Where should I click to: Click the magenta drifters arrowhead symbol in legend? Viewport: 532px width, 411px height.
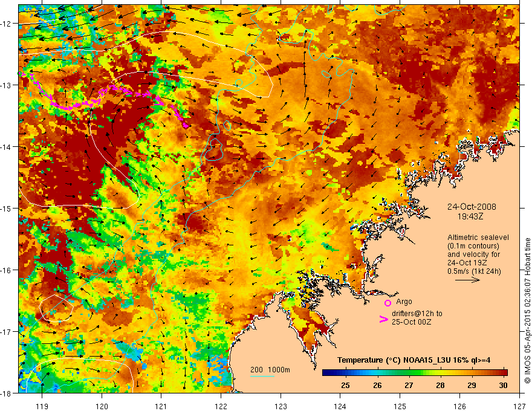coord(383,319)
